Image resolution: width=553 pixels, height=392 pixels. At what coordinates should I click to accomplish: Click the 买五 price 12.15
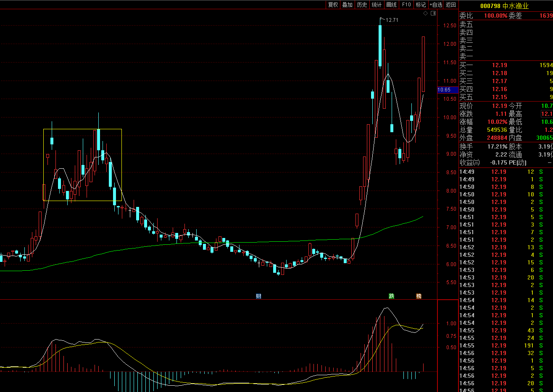[500, 97]
